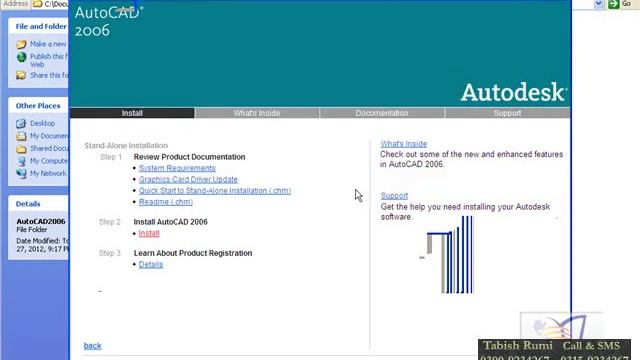Viewport: 640px width, 360px height.
Task: Click the back link at the bottom
Action: [92, 346]
